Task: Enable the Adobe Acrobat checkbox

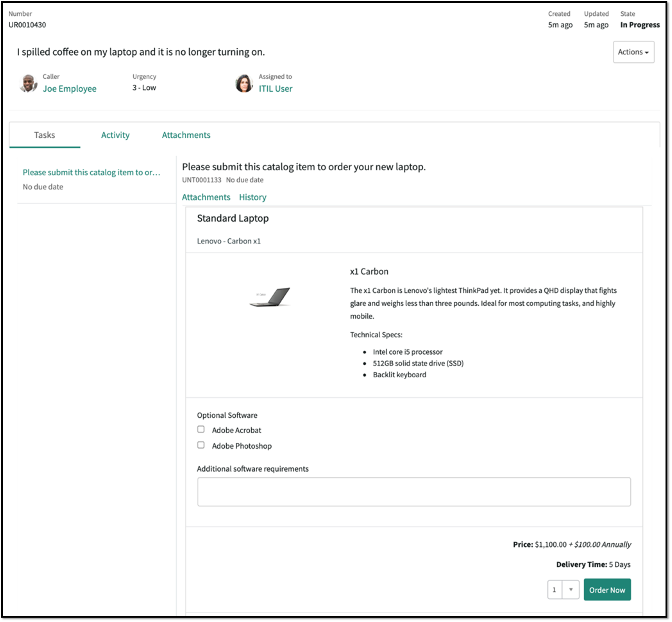Action: point(201,429)
